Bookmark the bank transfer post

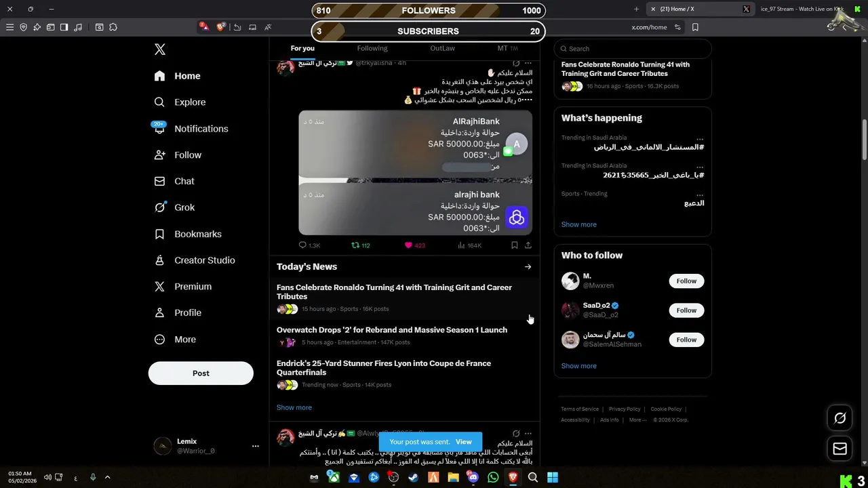pyautogui.click(x=515, y=245)
